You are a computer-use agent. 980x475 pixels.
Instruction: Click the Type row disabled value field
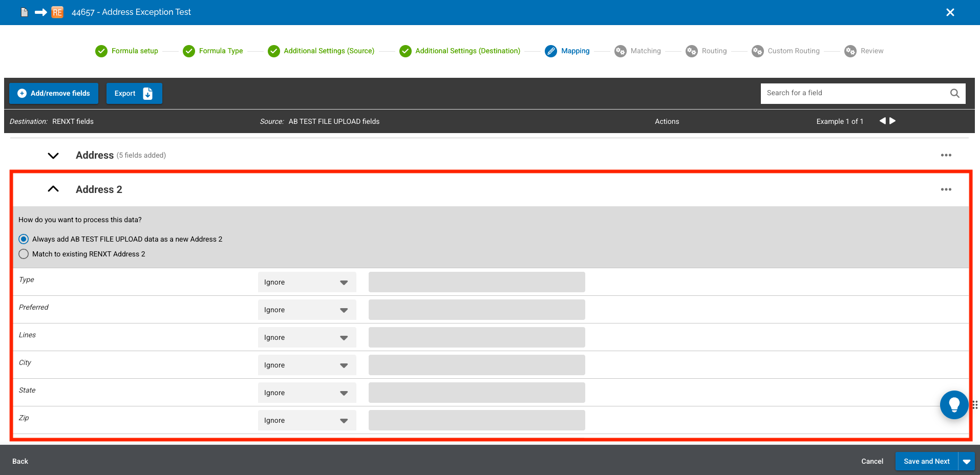[477, 282]
